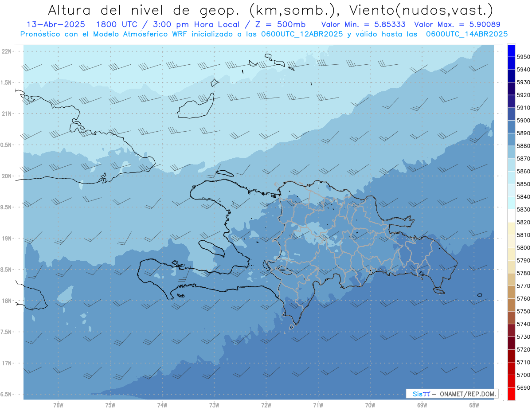The width and height of the screenshot is (532, 411).
Task: Click the latitude label '6.5N'
Action: pos(6,394)
